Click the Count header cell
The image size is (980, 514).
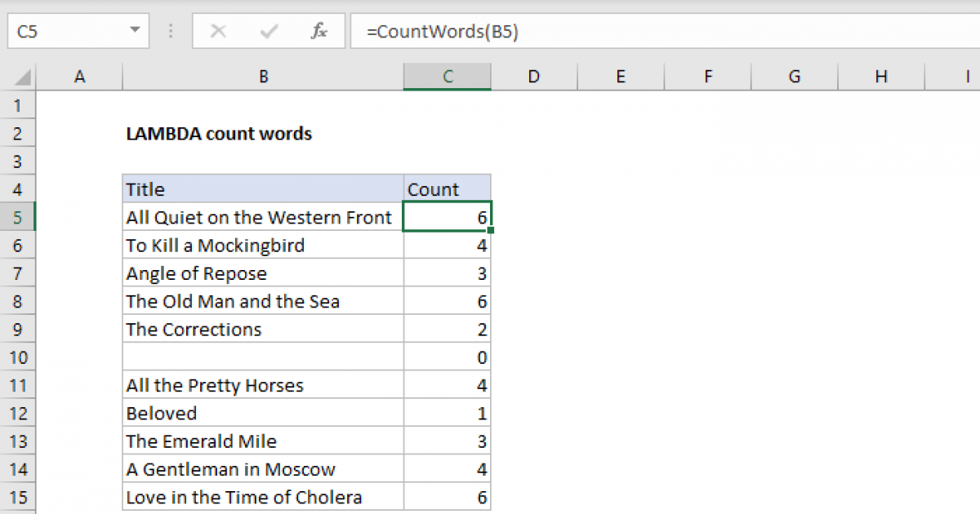click(447, 188)
